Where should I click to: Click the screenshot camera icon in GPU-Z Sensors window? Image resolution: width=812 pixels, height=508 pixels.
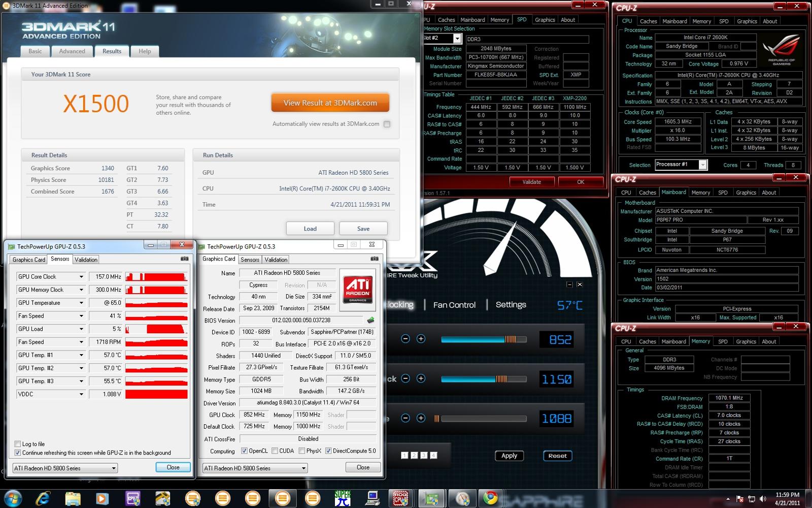184,259
